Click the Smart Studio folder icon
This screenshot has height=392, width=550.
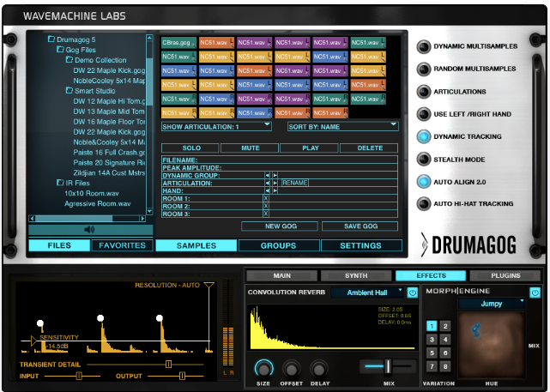coord(70,90)
